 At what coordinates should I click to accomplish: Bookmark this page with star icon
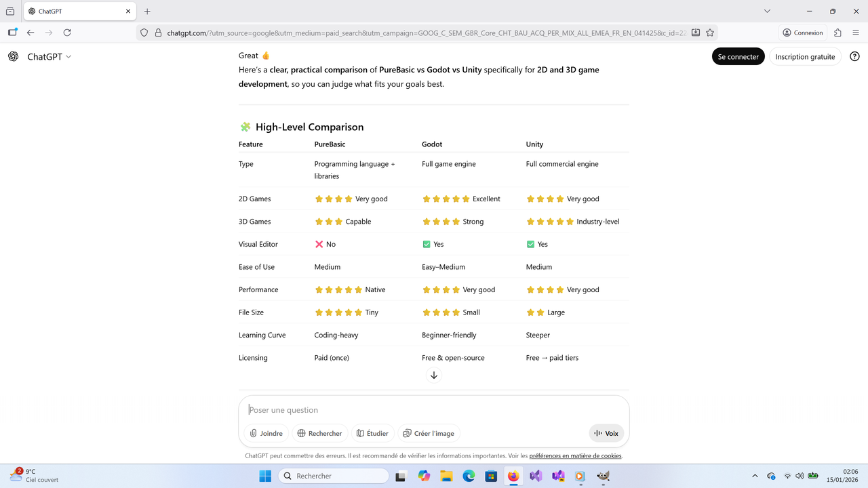pos(710,33)
